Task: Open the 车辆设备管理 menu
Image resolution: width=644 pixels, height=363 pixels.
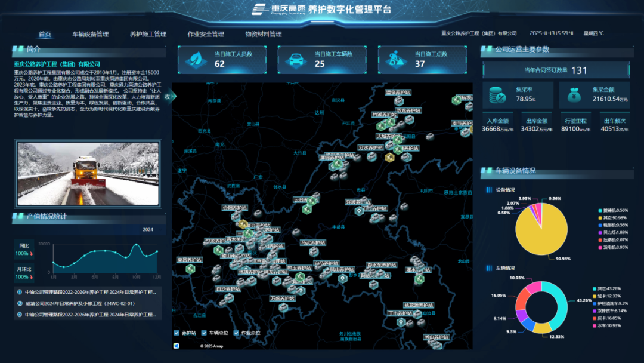Action: click(91, 35)
